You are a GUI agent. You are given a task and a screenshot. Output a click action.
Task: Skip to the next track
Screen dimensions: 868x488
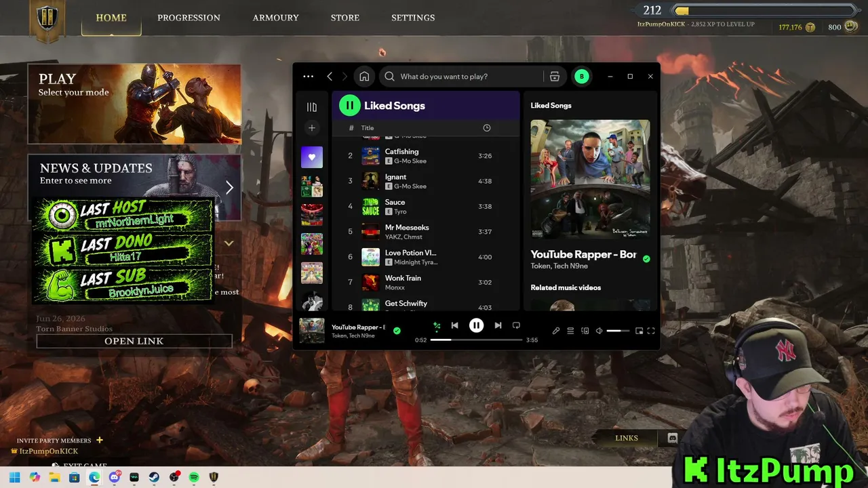(498, 325)
